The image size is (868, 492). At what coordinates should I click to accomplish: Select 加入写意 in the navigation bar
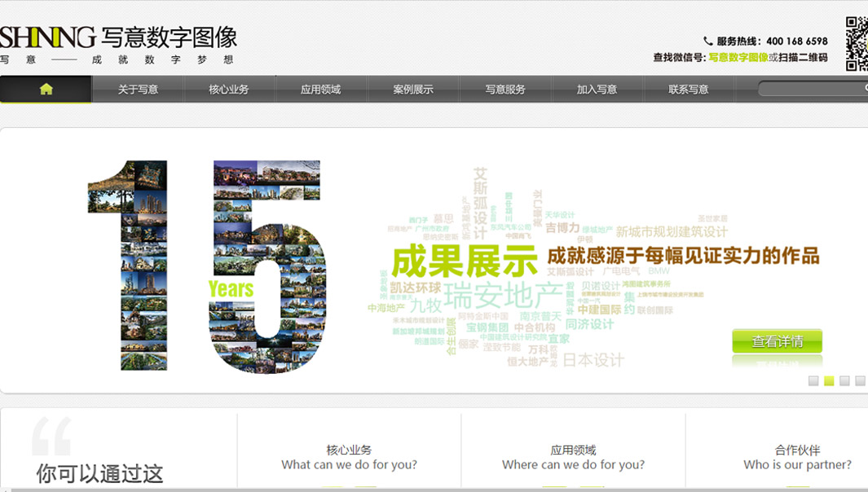tap(597, 90)
